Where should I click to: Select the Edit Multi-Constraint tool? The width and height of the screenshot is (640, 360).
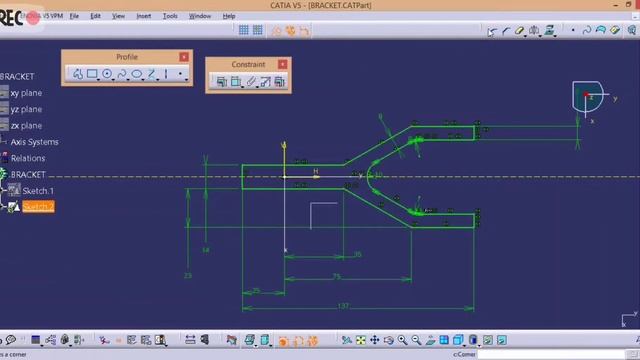pyautogui.click(x=280, y=82)
